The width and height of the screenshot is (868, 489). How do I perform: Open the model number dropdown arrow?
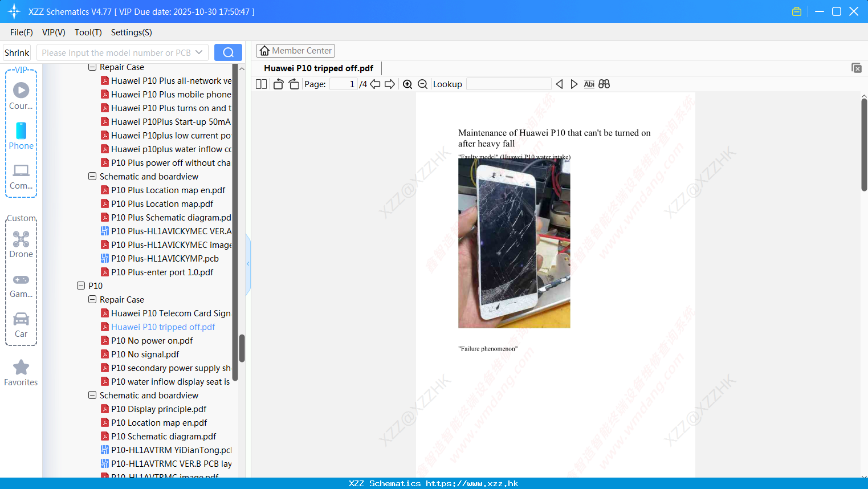(199, 52)
